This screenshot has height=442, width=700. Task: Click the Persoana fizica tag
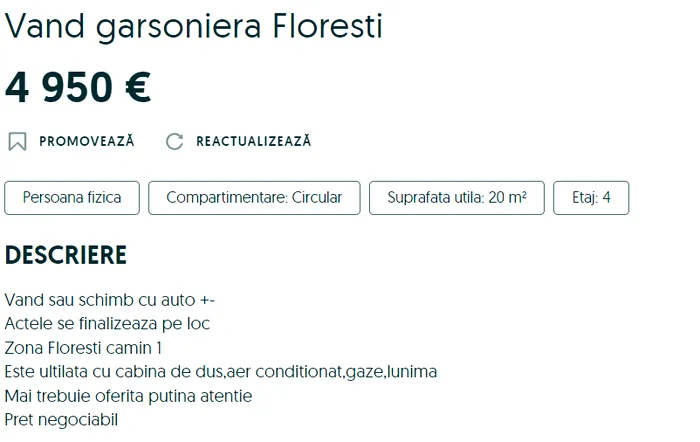click(72, 198)
